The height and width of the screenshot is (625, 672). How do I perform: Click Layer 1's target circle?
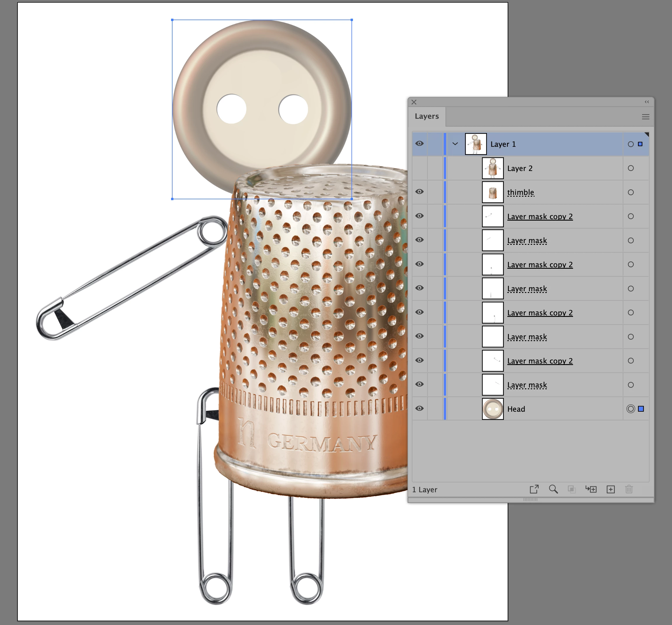(x=631, y=144)
